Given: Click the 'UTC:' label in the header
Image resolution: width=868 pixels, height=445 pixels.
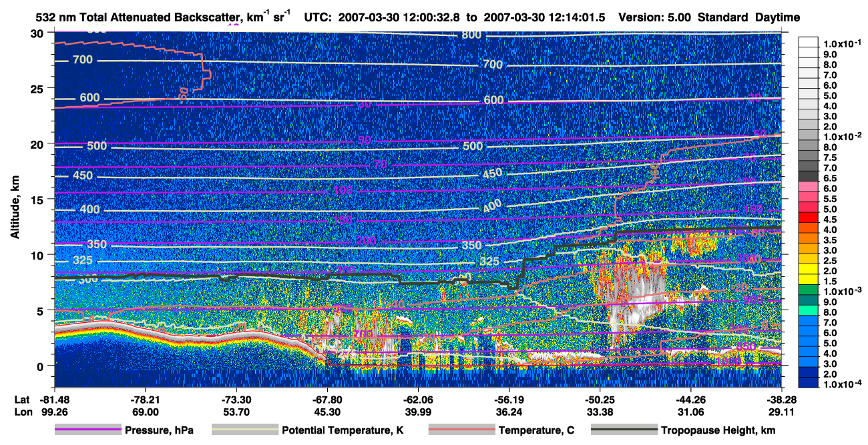Looking at the screenshot, I should click(x=318, y=17).
